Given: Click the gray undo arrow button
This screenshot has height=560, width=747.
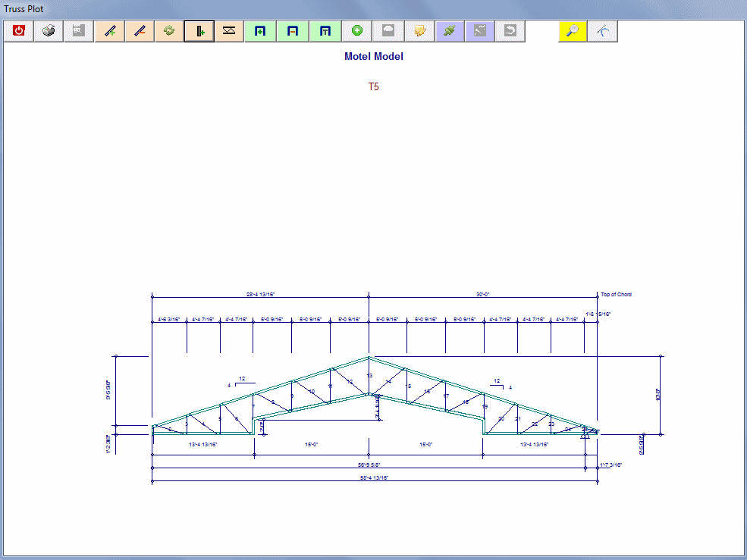Looking at the screenshot, I should point(510,31).
